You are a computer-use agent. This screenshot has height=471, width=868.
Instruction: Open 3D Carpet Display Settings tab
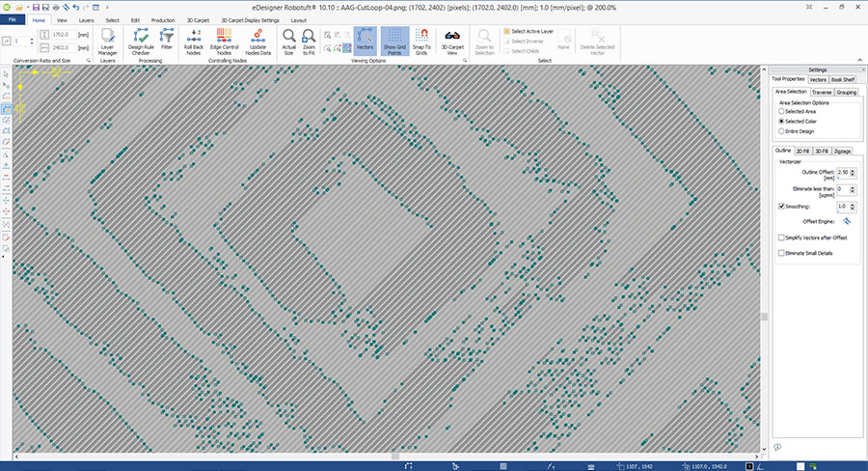(250, 20)
